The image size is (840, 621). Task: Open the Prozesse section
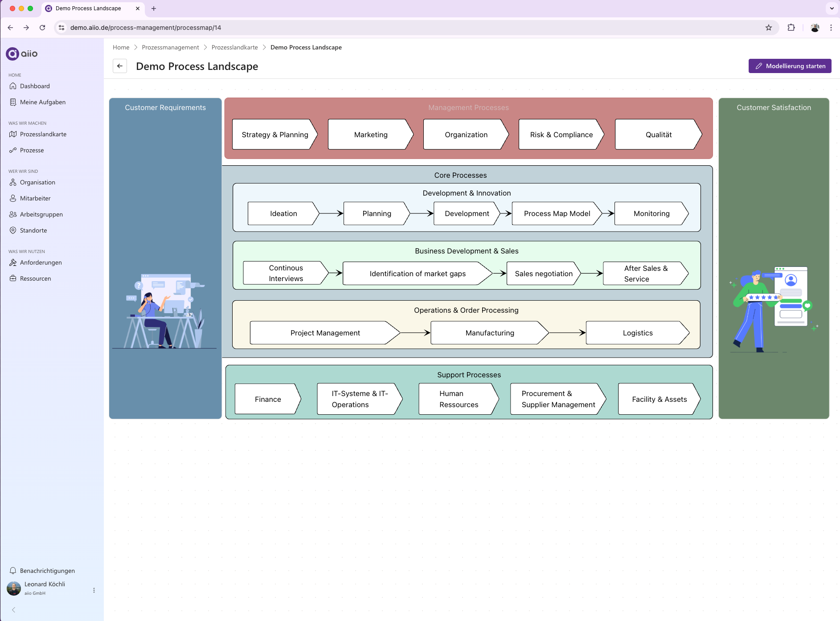tap(32, 150)
